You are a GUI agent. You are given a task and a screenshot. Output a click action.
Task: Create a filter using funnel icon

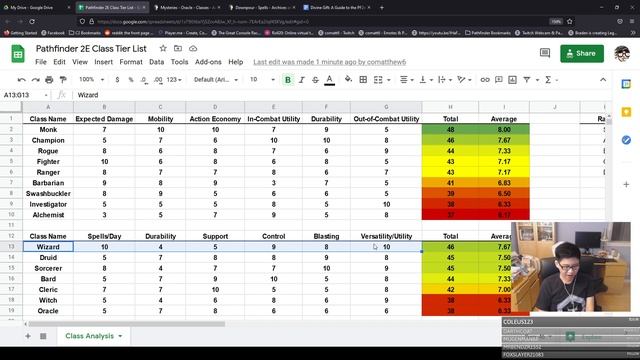527,80
